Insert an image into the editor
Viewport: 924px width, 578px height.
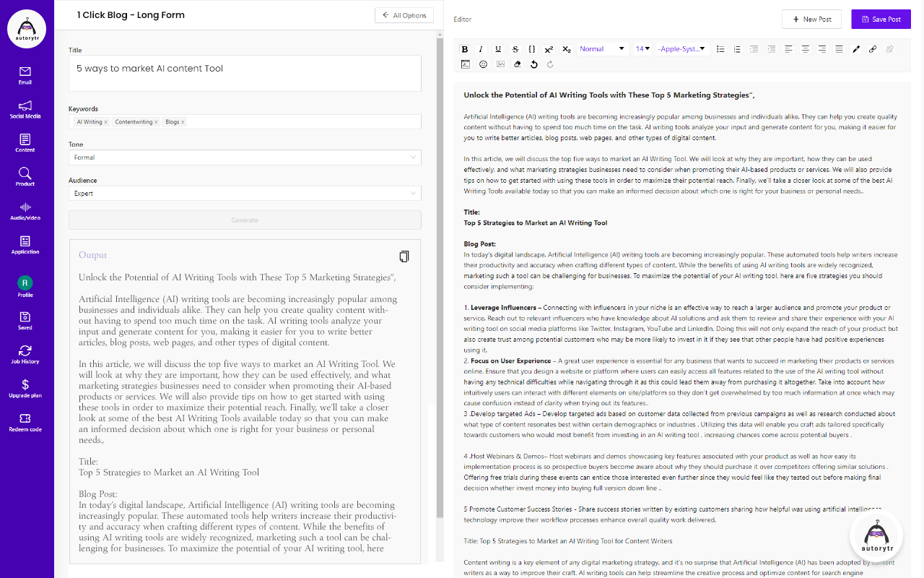pyautogui.click(x=500, y=64)
